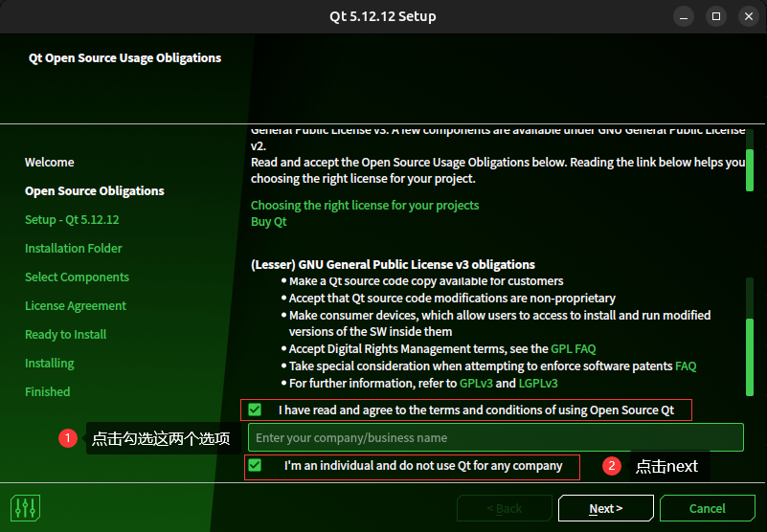
Task: Select the License Agreement step
Action: pyautogui.click(x=76, y=306)
